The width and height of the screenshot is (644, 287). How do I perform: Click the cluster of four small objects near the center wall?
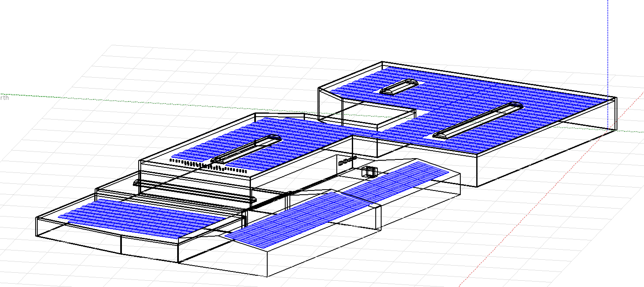click(x=348, y=160)
